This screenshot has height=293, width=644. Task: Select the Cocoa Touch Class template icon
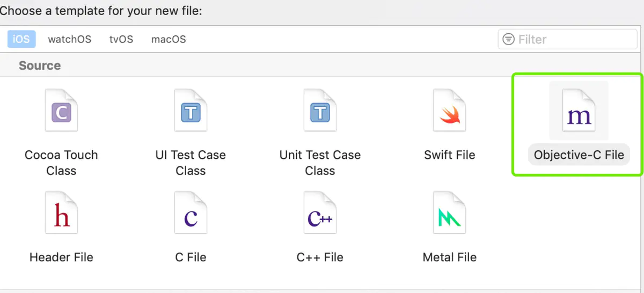(x=61, y=111)
